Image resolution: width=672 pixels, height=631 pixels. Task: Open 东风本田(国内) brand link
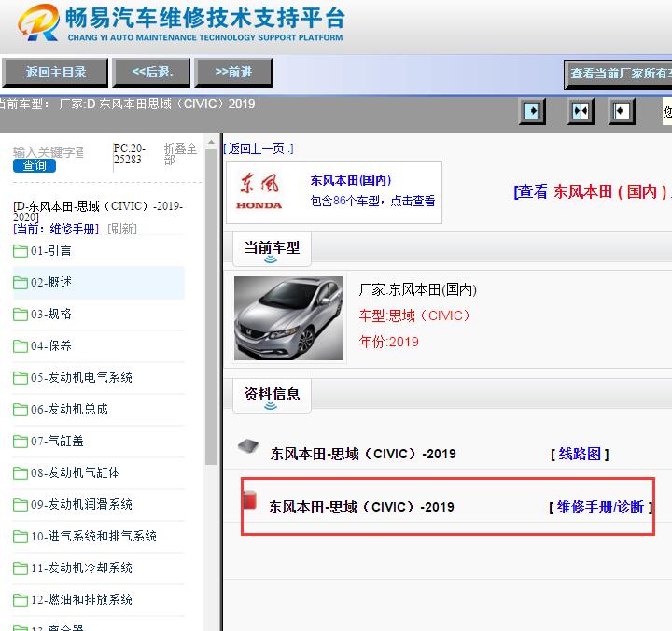[351, 180]
